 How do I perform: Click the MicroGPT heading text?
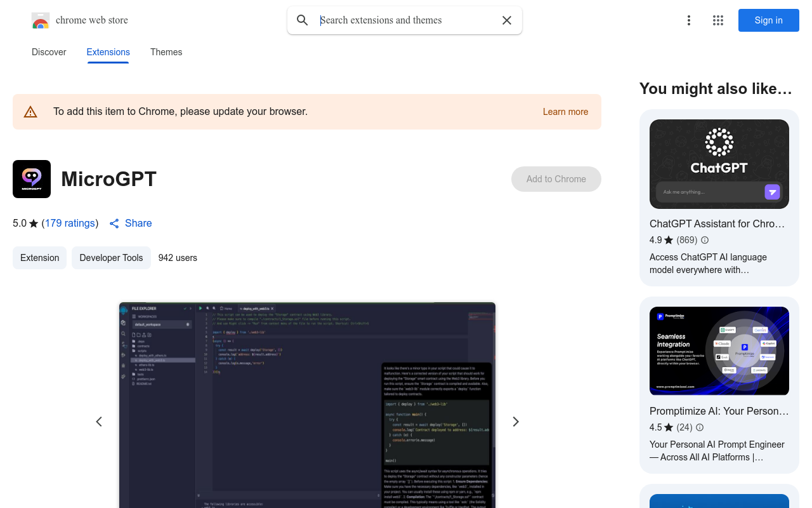108,179
